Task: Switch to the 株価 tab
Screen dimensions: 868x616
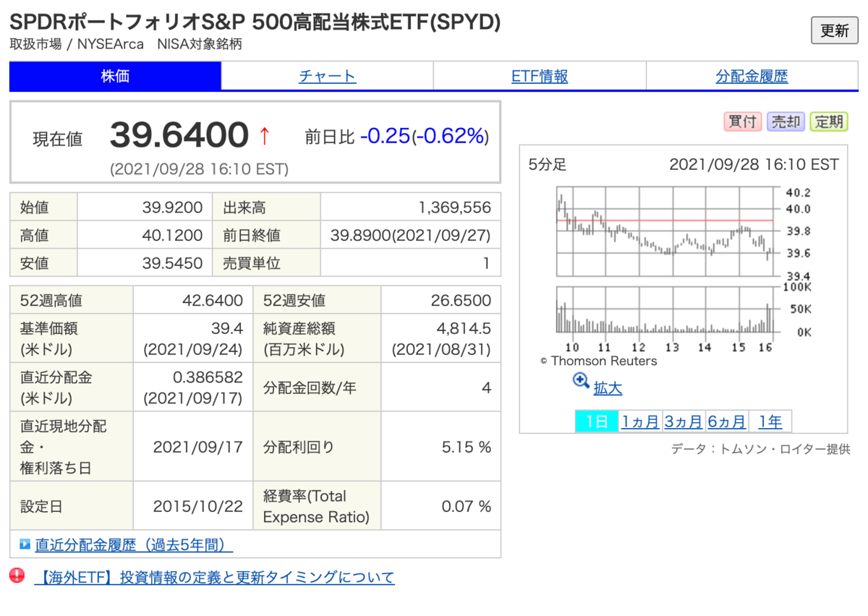Action: coord(115,77)
